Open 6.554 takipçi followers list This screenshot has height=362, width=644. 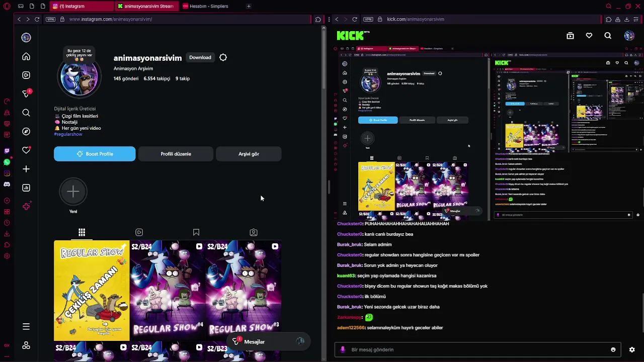coord(157,78)
